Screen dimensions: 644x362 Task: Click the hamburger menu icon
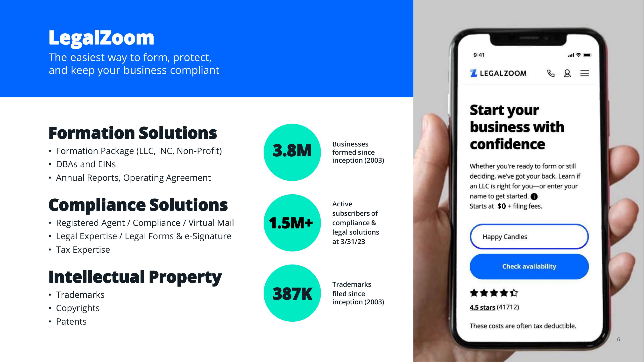pos(585,73)
